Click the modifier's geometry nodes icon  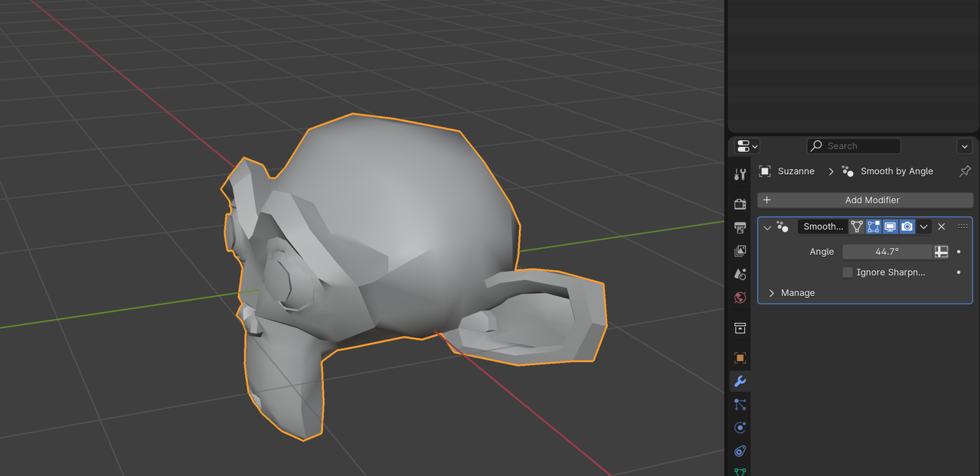782,227
